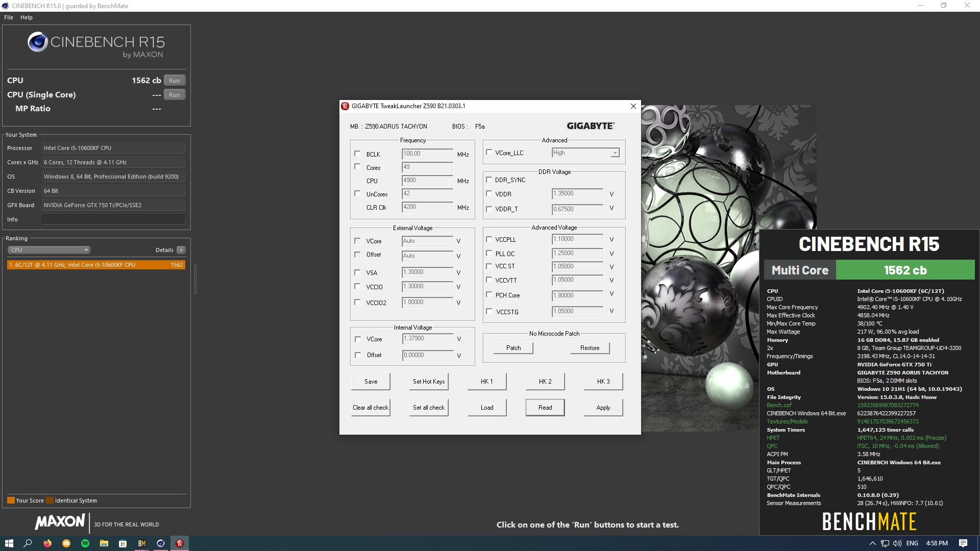Screen dimensions: 980x551
Task: Toggle the VCCIO checkbox
Action: pyautogui.click(x=357, y=287)
